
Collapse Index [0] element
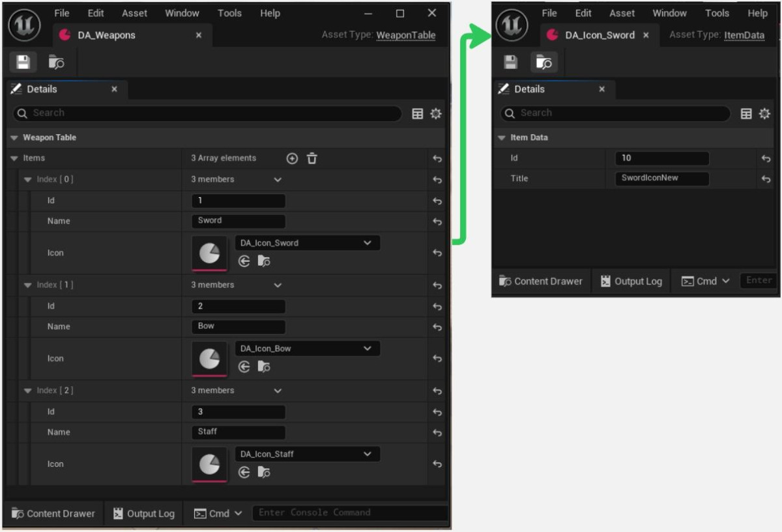click(x=28, y=180)
